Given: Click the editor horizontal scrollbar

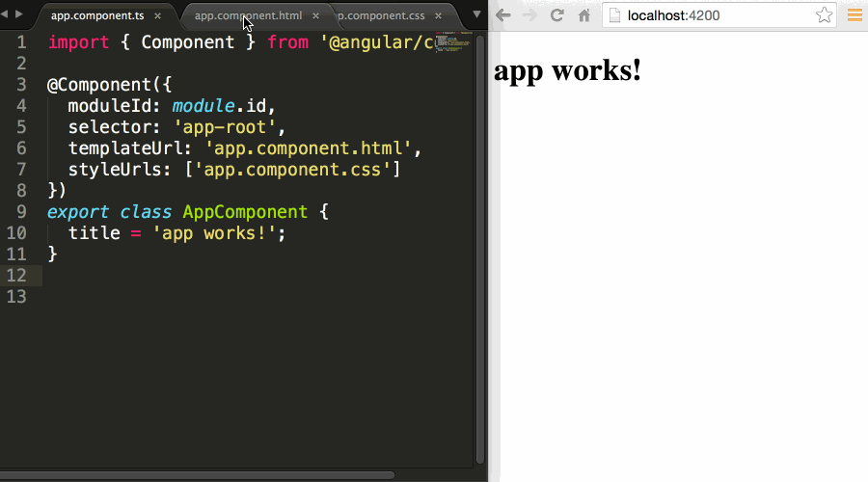Looking at the screenshot, I should point(197,475).
